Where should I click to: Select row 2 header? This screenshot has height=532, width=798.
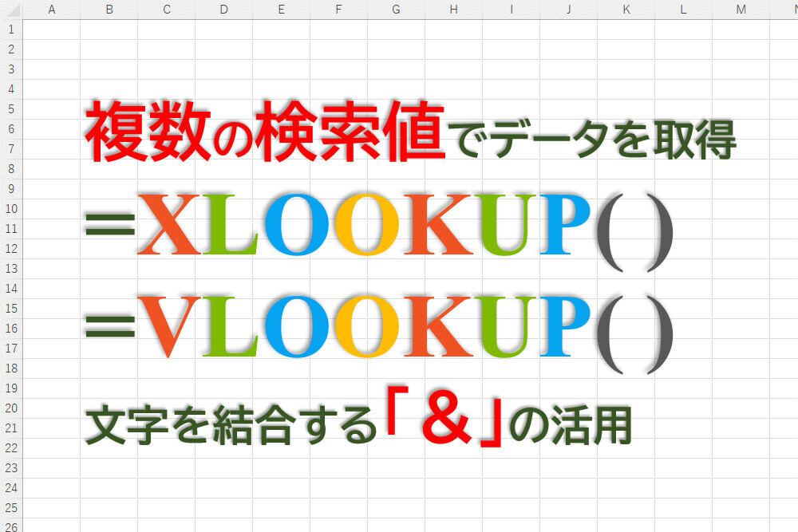pyautogui.click(x=11, y=49)
